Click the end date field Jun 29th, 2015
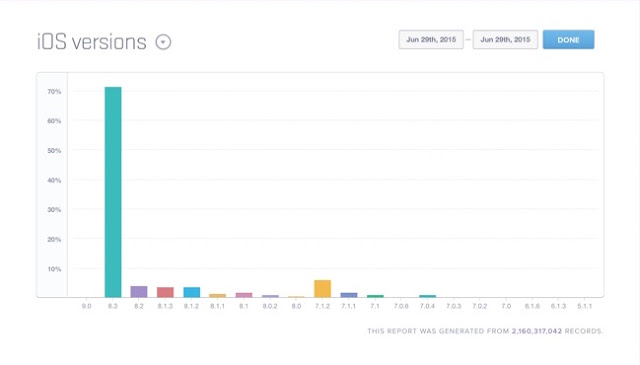The height and width of the screenshot is (365, 640). point(505,40)
